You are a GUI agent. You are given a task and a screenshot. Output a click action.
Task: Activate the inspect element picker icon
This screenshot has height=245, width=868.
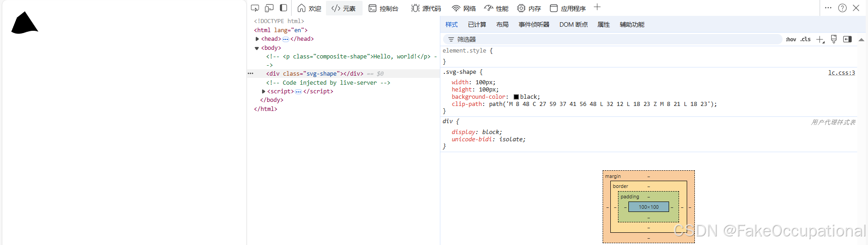(255, 8)
